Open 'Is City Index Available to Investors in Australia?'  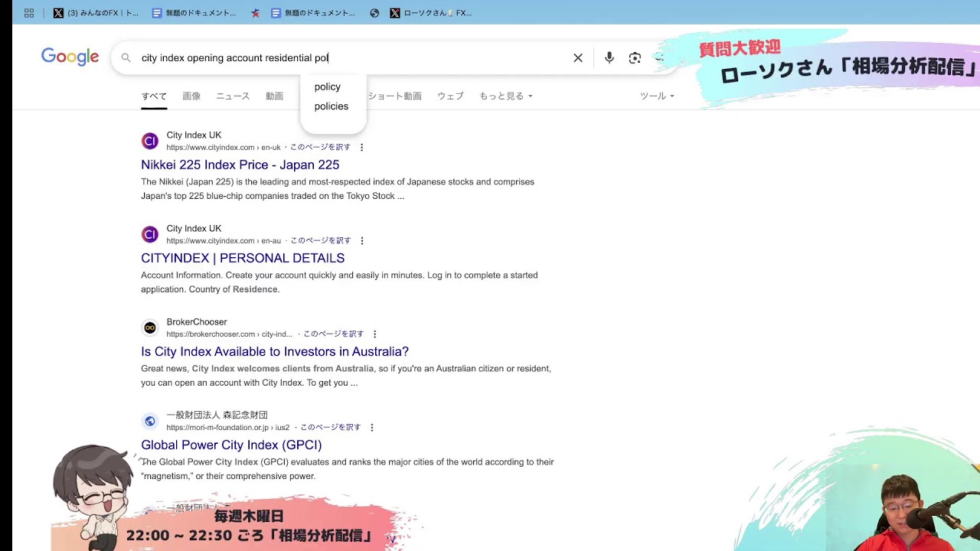click(x=275, y=351)
